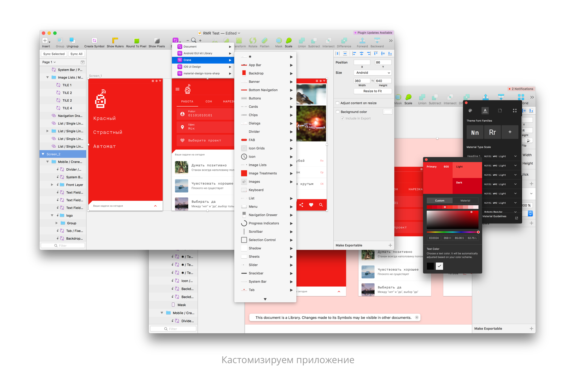Select the white text color swatch
The height and width of the screenshot is (392, 584).
click(x=439, y=266)
